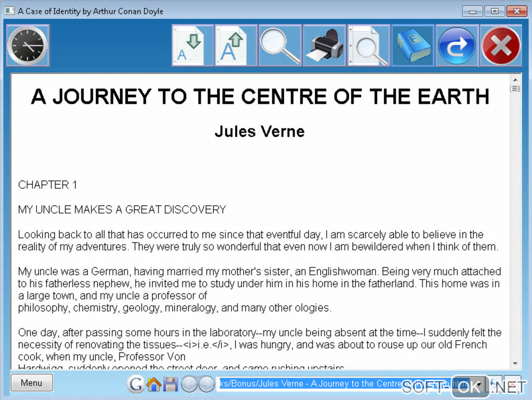Open the document search page icon
Image resolution: width=532 pixels, height=400 pixels.
368,45
